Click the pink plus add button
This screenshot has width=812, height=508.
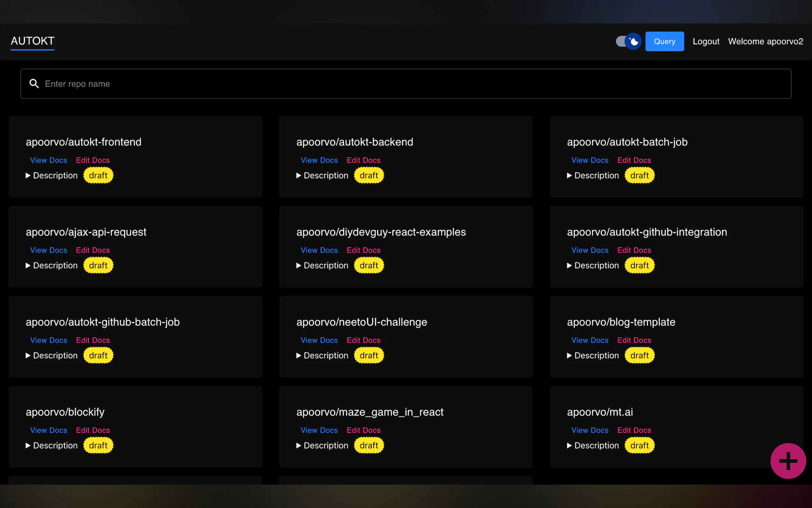pyautogui.click(x=788, y=461)
